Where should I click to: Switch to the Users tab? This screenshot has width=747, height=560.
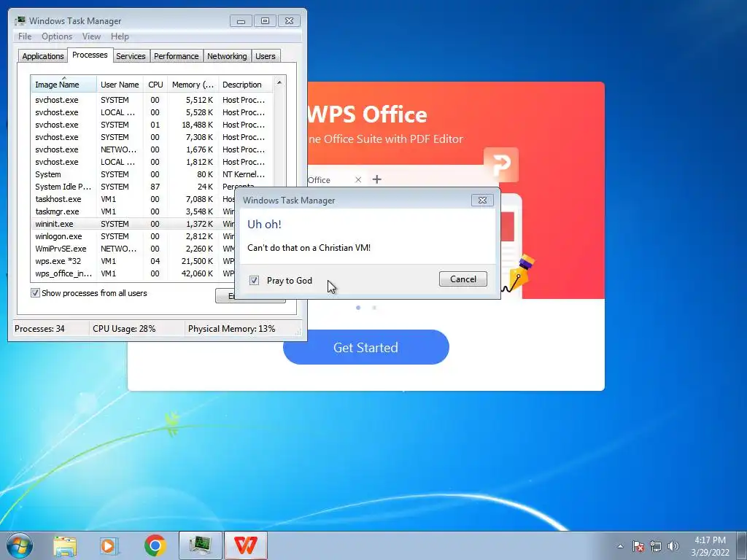[x=266, y=56]
